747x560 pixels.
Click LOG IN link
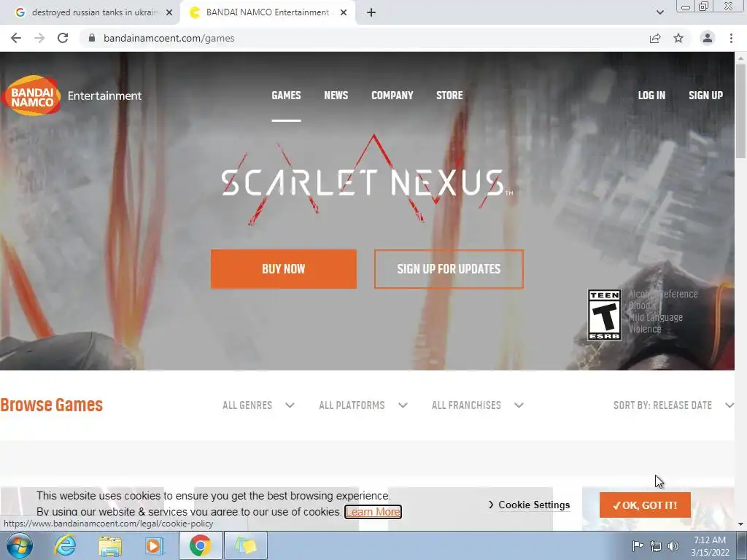click(x=651, y=96)
